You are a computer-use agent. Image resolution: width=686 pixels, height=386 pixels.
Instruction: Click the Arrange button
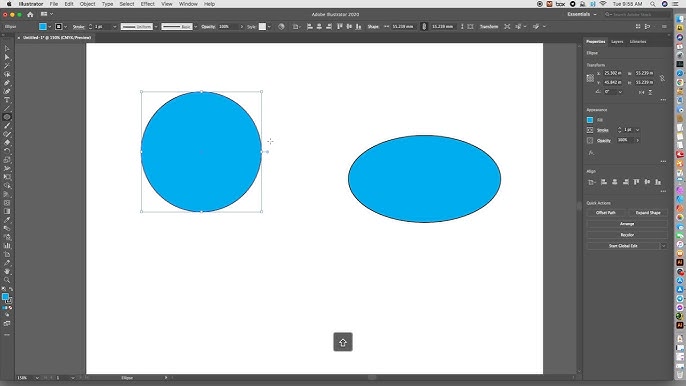[x=627, y=224]
